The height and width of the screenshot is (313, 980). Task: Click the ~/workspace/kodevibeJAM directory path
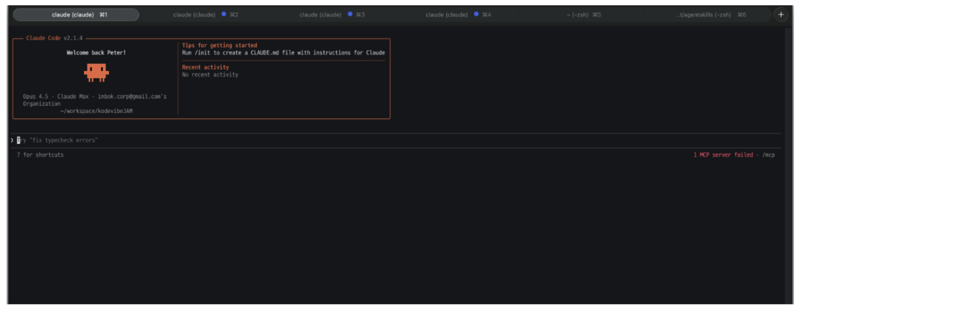pyautogui.click(x=96, y=111)
